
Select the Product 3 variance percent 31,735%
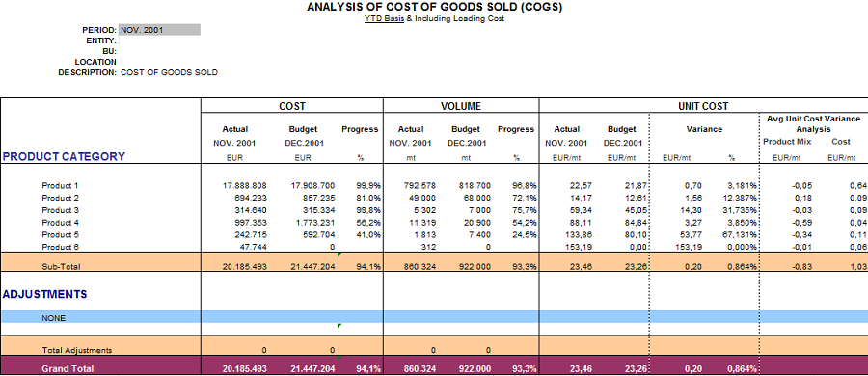point(742,210)
